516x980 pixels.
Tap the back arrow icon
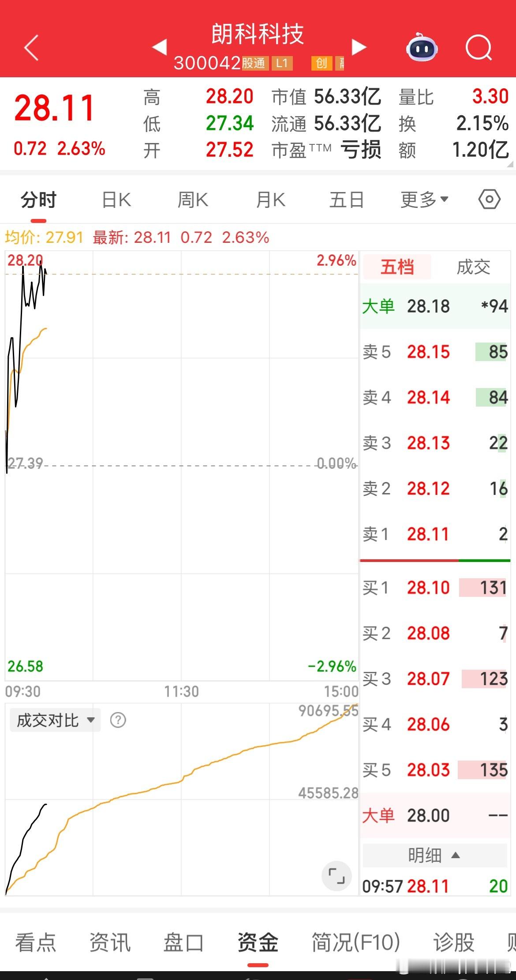(31, 47)
